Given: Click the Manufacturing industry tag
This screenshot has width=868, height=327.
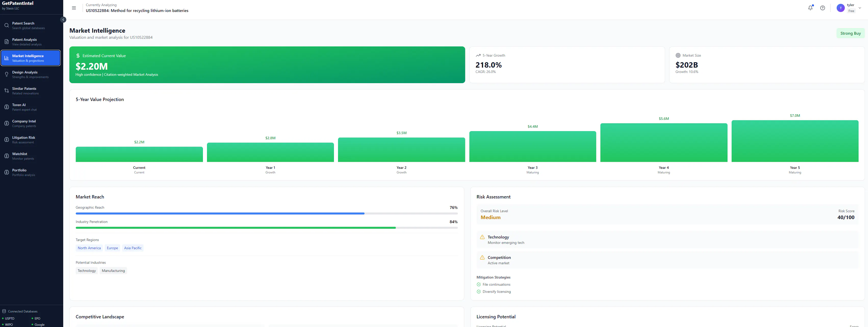Looking at the screenshot, I should coord(113,271).
